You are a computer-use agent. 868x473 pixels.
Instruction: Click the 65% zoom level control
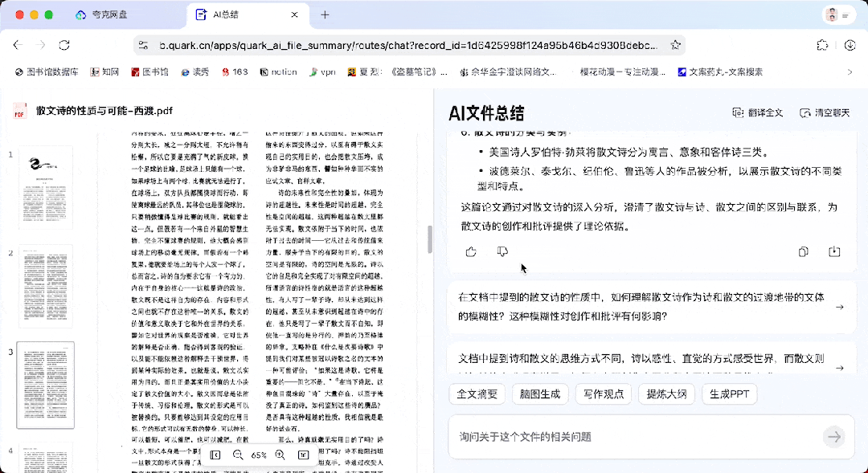click(x=258, y=455)
